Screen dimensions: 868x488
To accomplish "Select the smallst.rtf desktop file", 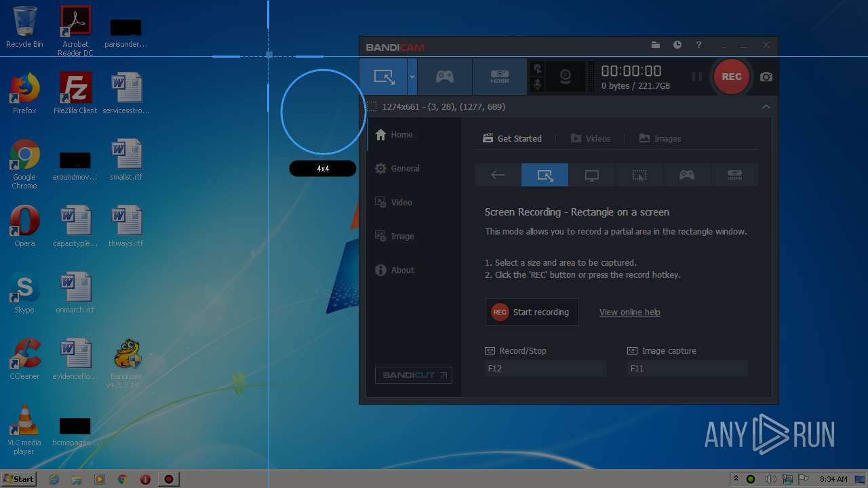I will [126, 160].
